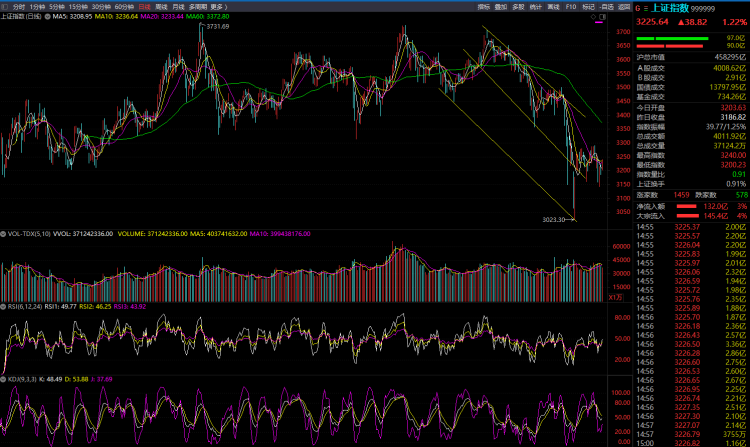This screenshot has height=447, width=750.
Task: Click the gear icon beside 上证指数(日线)
Action: point(46,17)
